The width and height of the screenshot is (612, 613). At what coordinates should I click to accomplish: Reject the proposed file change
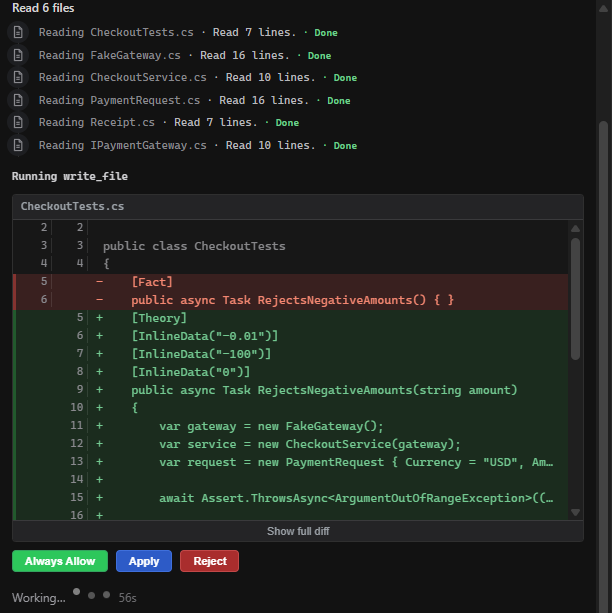(x=209, y=561)
